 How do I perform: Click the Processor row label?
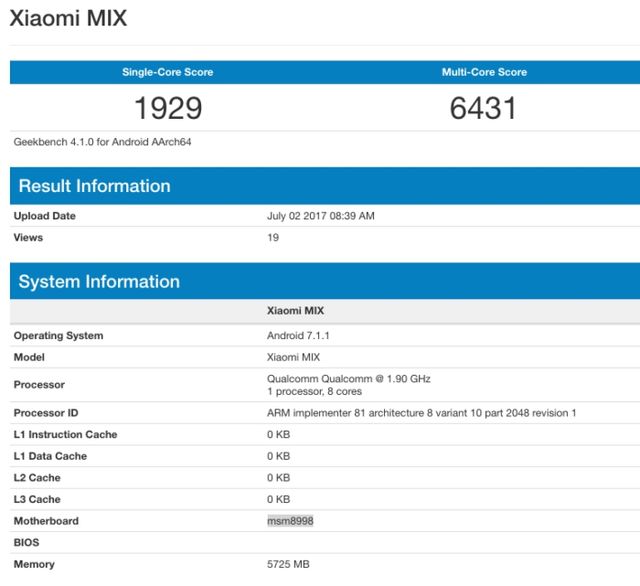39,384
